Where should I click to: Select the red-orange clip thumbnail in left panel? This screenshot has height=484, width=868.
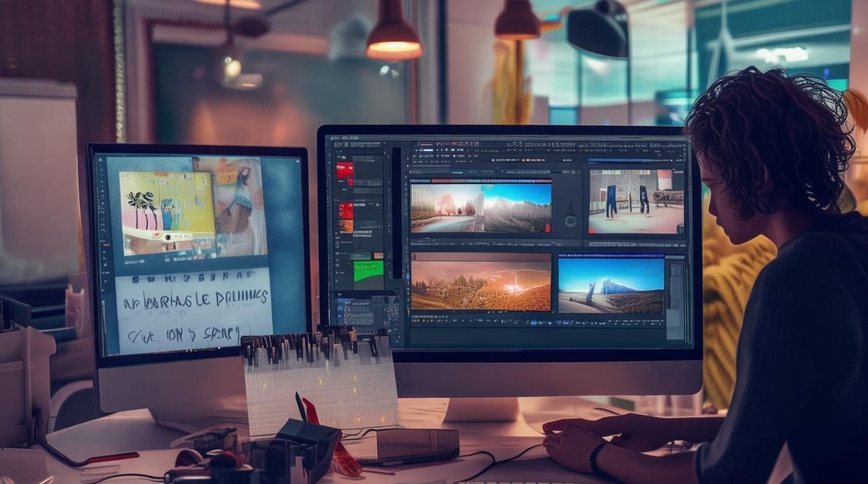pyautogui.click(x=346, y=214)
